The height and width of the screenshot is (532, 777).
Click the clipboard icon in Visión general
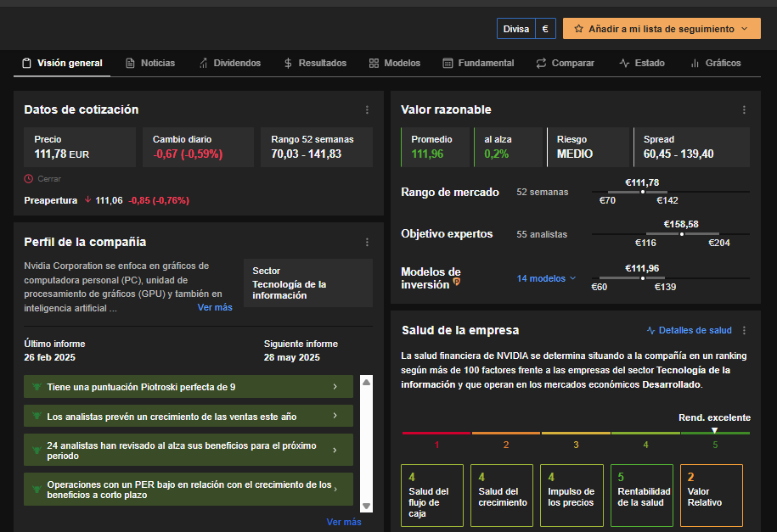[x=27, y=63]
